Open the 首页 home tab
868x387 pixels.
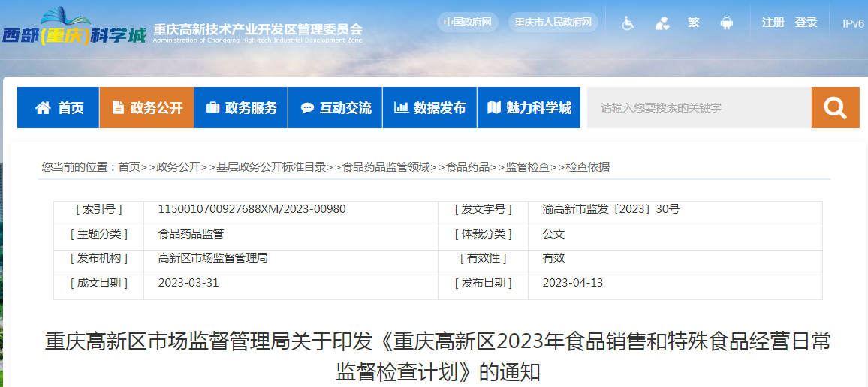coord(58,108)
